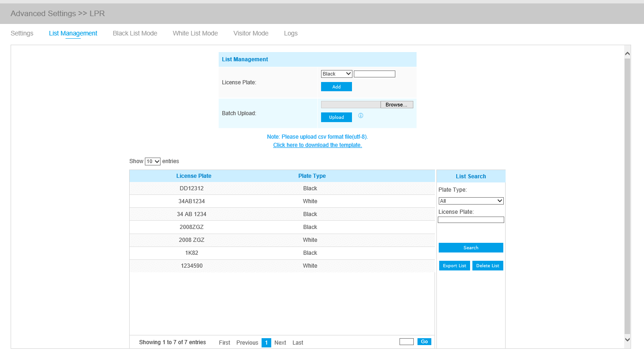This screenshot has height=352, width=644.
Task: Click the scrollbar down arrow
Action: tap(627, 340)
